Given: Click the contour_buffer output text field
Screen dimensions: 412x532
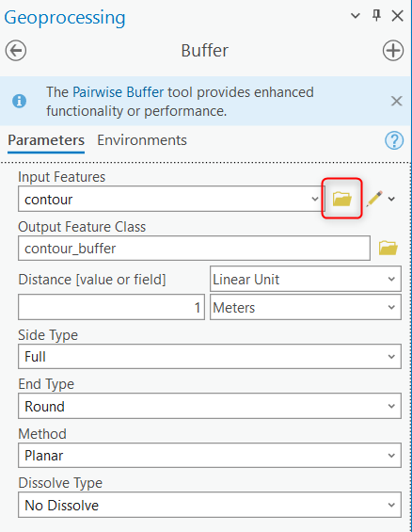Looking at the screenshot, I should point(194,249).
